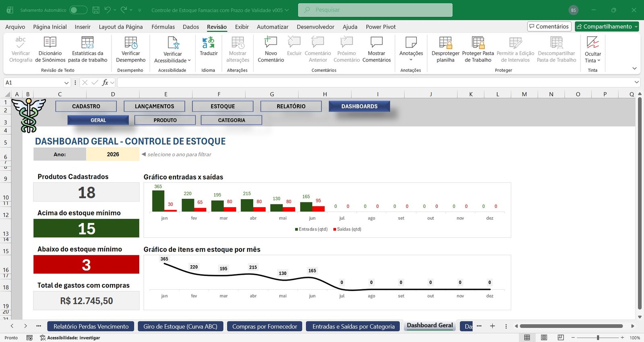Screen dimensions: 644x342
Task: Open Estatísticas da pasta de trabalho
Action: tap(88, 49)
